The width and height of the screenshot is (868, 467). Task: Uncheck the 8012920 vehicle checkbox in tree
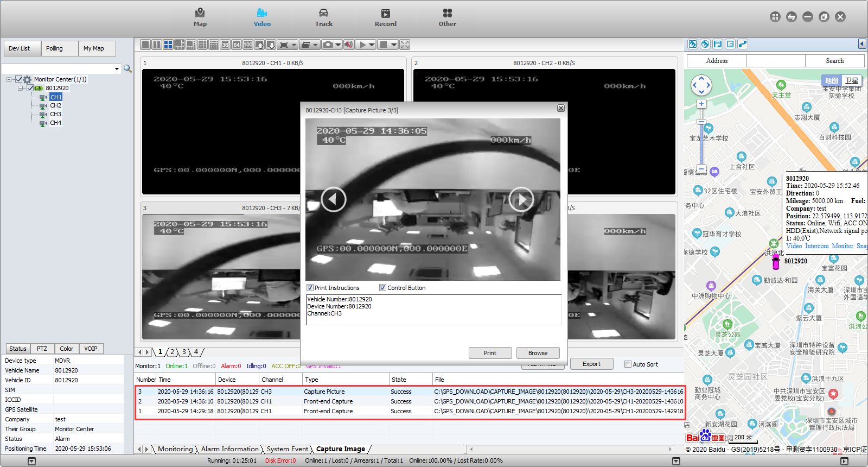point(30,88)
